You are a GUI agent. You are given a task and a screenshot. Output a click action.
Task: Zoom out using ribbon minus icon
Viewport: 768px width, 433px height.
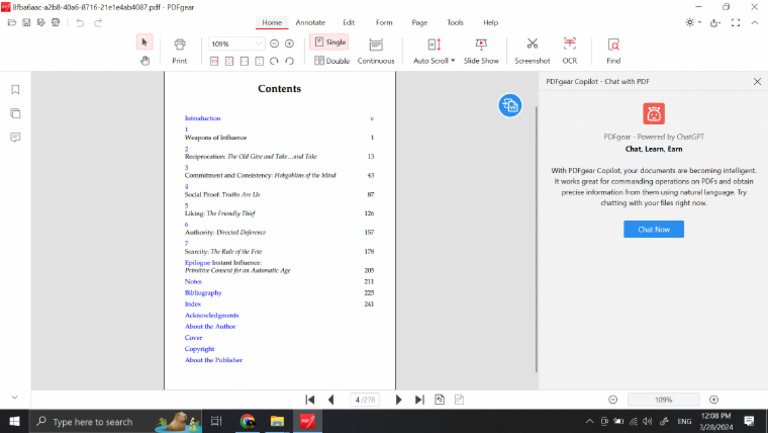274,44
